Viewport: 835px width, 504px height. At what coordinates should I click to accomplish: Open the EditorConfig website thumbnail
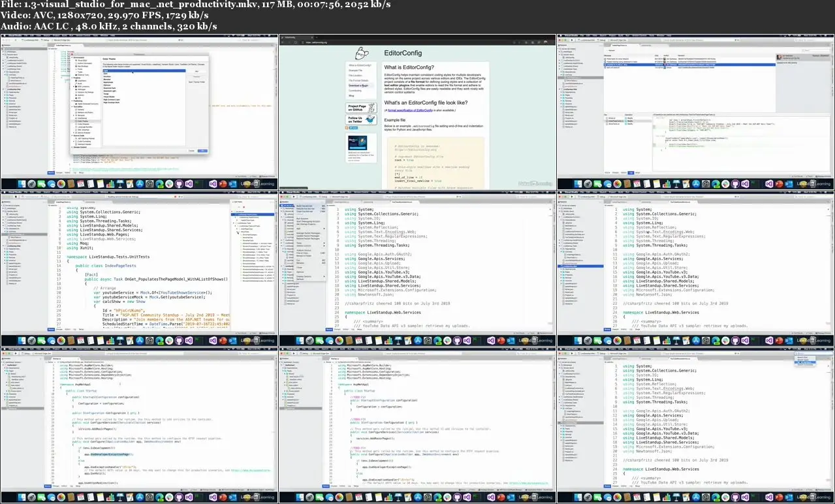[x=417, y=112]
